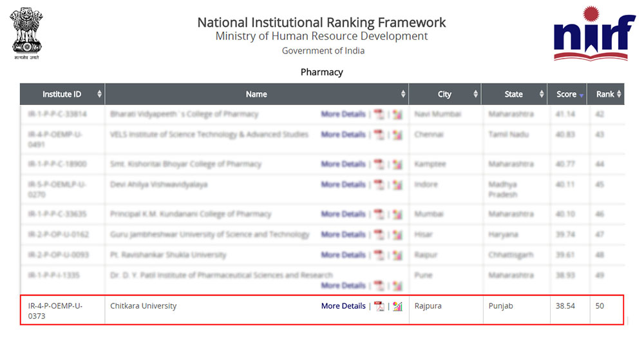Open the PDF icon for Pt. Ravishankar Shukla University
The image size is (644, 337).
point(379,255)
